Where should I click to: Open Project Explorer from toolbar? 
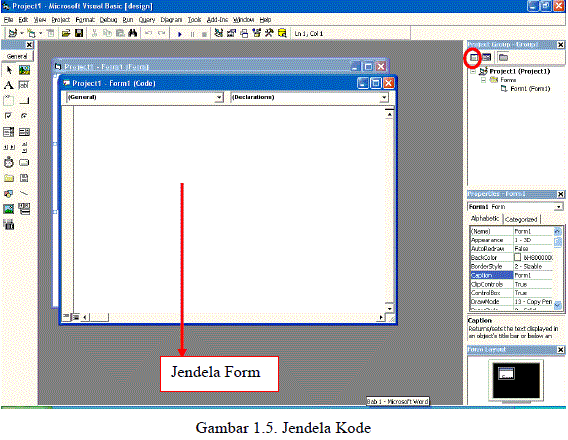tap(218, 33)
